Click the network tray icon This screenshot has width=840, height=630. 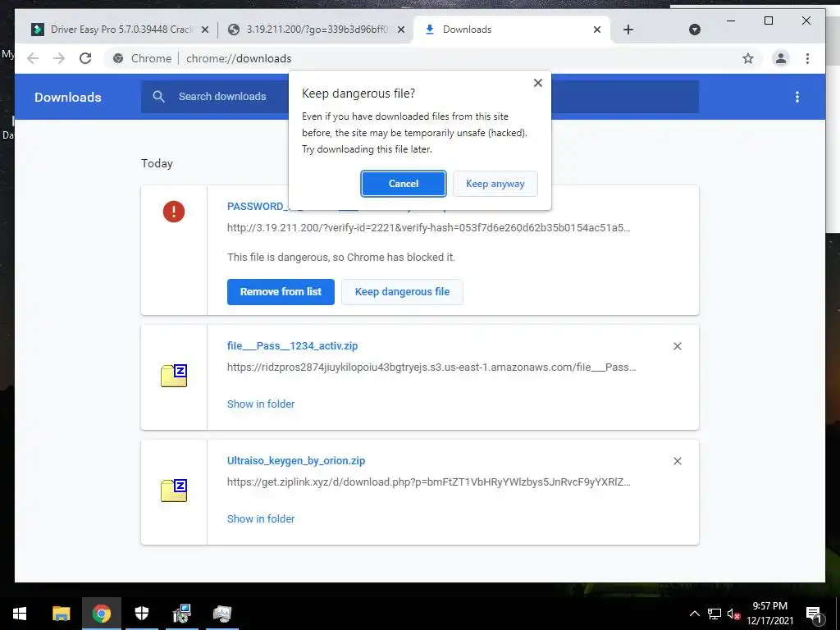(714, 614)
